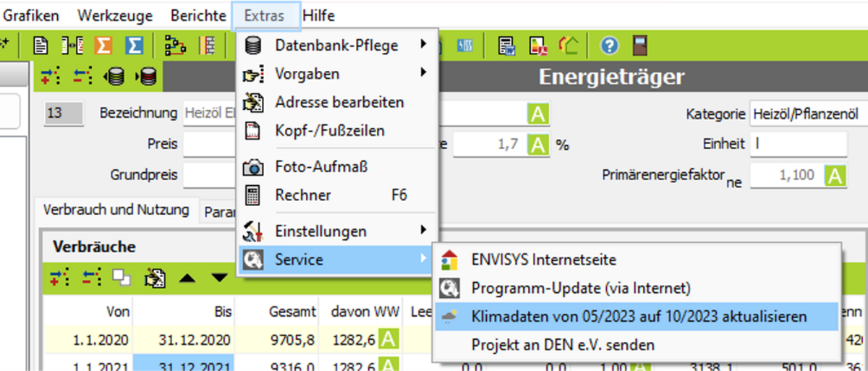
Task: Click add row icon in Verbräuche toolbar
Action: (61, 277)
